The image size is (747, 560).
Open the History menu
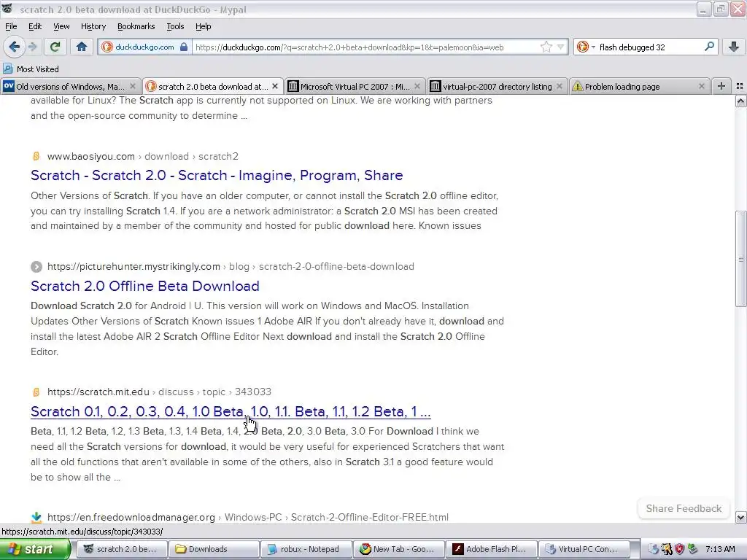93,26
